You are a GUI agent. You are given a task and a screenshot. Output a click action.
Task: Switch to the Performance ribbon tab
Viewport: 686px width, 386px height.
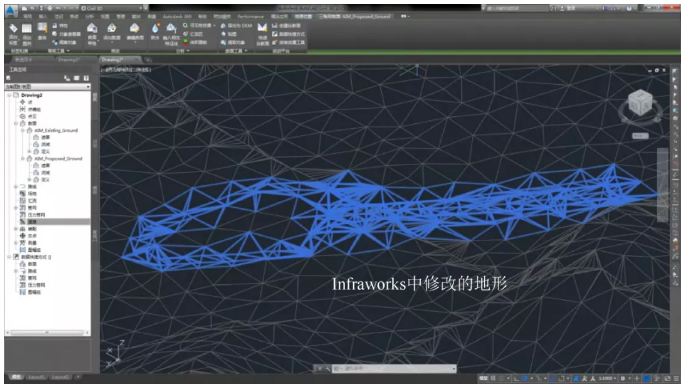(x=251, y=17)
